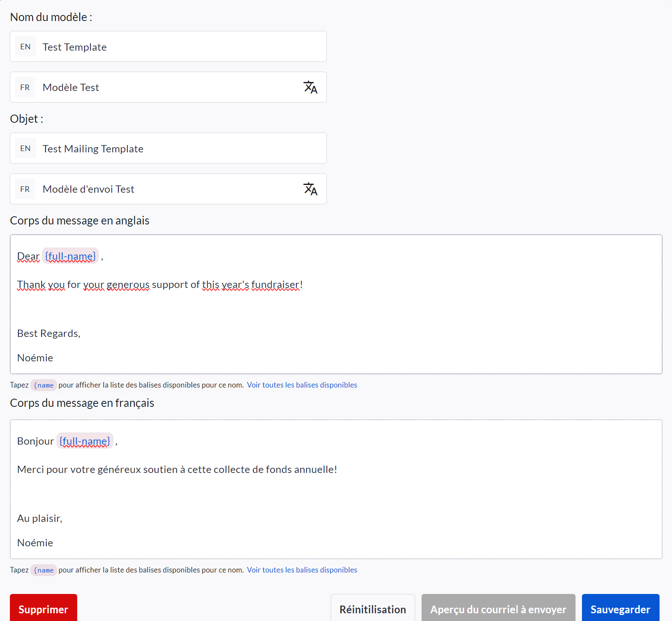Click the {full-name} tag after 'Dear'
Image resolution: width=672 pixels, height=621 pixels.
(70, 256)
